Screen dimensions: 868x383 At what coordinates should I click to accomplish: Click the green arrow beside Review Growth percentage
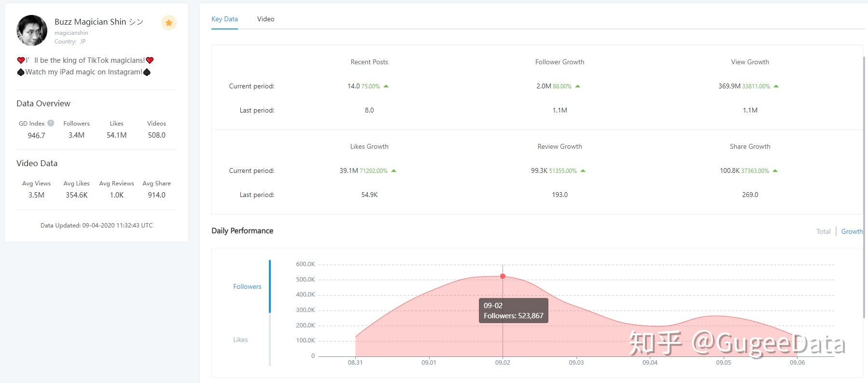coord(583,170)
